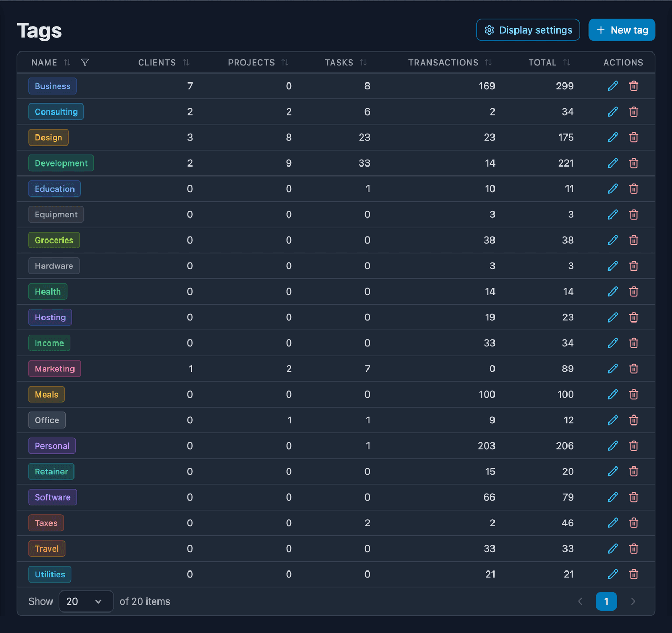
Task: Select the Marketing tag badge
Action: point(55,369)
